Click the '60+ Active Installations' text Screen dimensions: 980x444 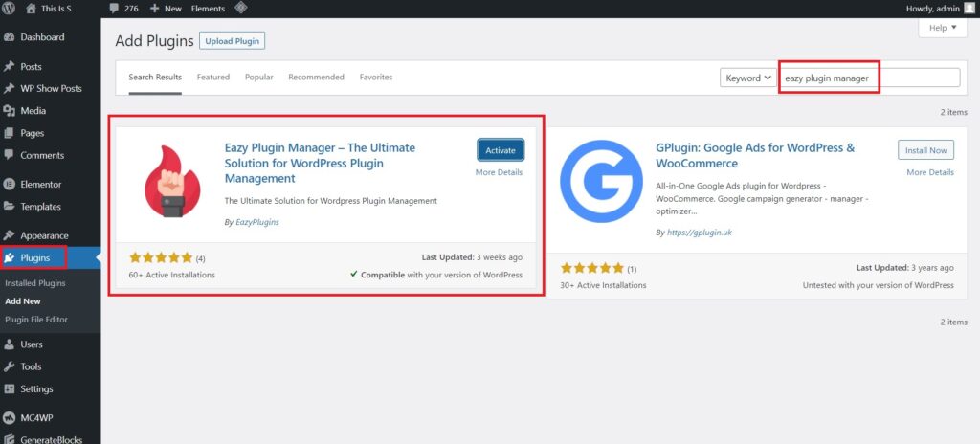coord(172,276)
